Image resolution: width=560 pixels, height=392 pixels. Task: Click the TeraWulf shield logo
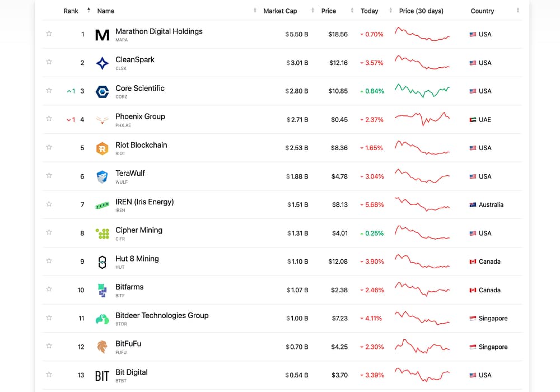[102, 177]
